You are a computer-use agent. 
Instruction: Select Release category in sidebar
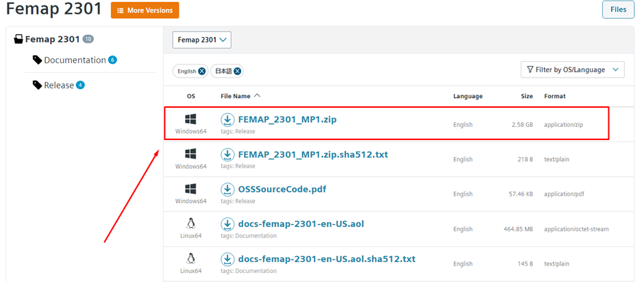click(59, 85)
